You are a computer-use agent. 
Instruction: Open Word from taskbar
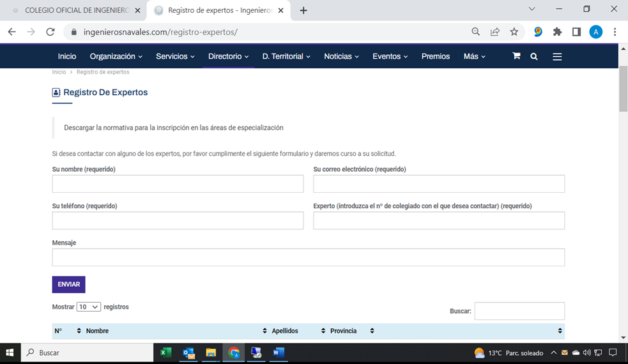[279, 353]
